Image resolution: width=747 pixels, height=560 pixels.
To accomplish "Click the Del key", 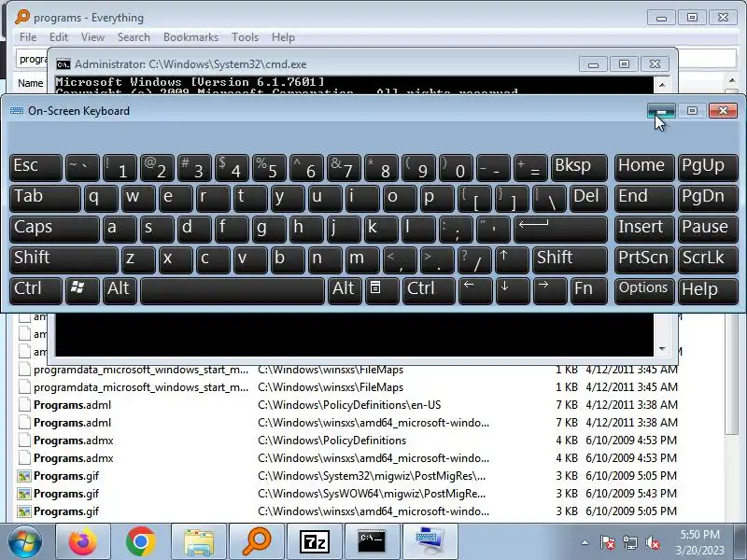I will pyautogui.click(x=588, y=198).
